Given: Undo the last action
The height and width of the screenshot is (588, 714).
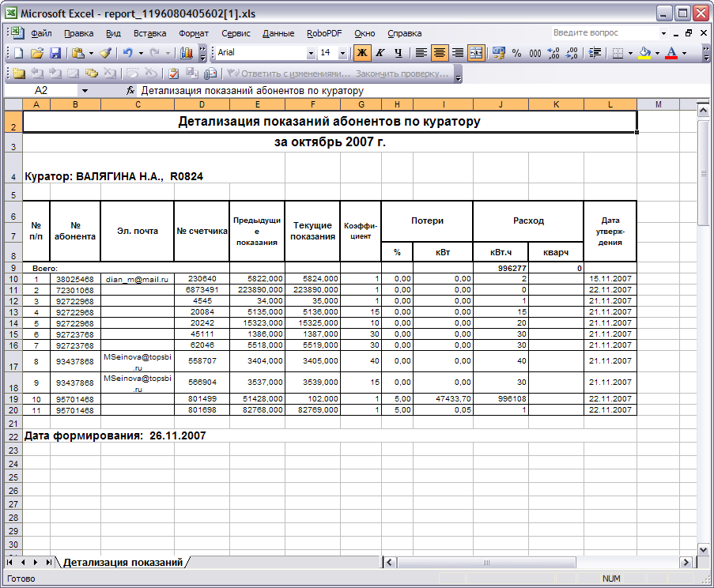Looking at the screenshot, I should (128, 53).
